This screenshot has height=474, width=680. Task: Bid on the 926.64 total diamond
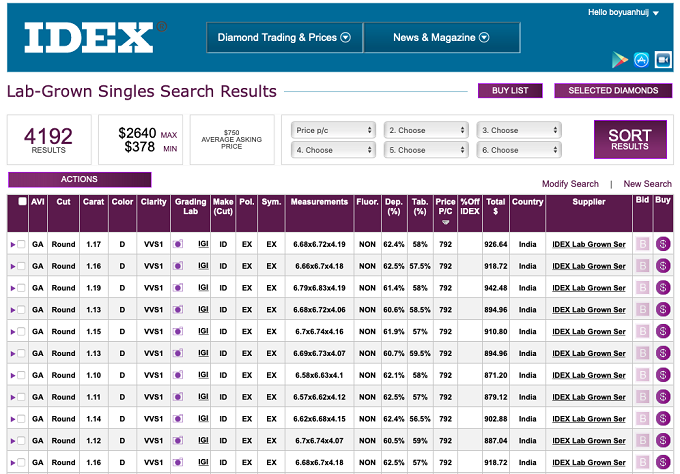[x=643, y=244]
